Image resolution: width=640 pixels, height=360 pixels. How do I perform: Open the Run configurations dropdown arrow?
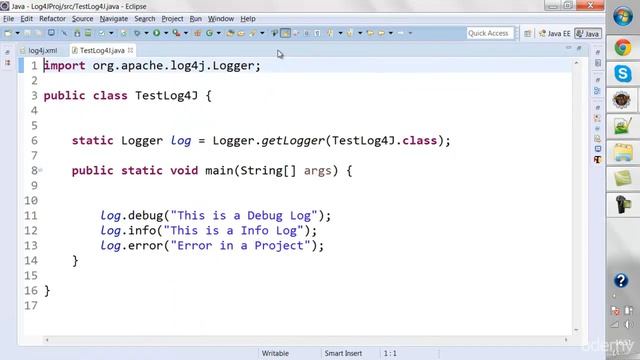click(166, 33)
